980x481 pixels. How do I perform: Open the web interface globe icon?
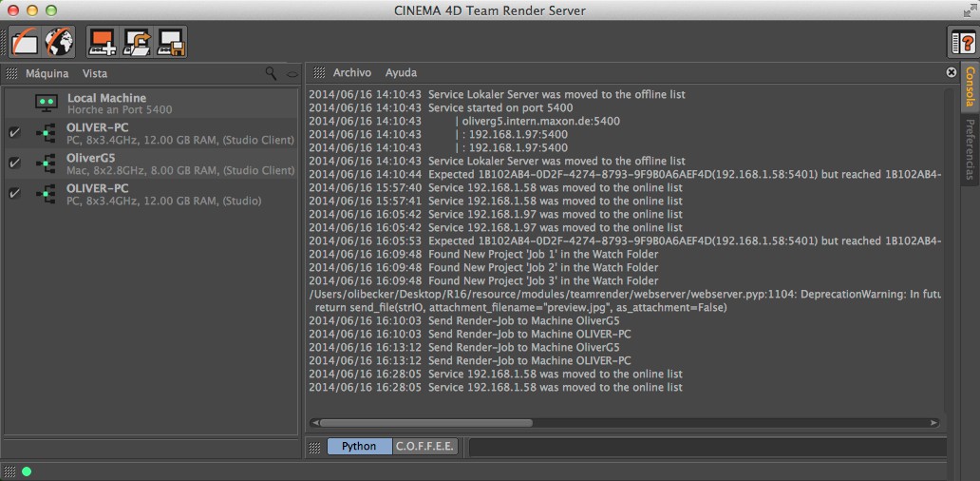(59, 42)
